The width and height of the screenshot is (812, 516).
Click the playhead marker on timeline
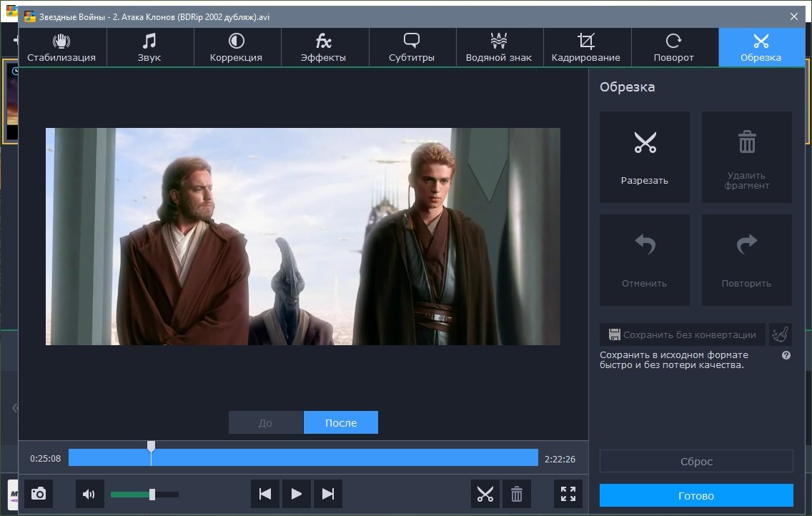click(x=151, y=447)
